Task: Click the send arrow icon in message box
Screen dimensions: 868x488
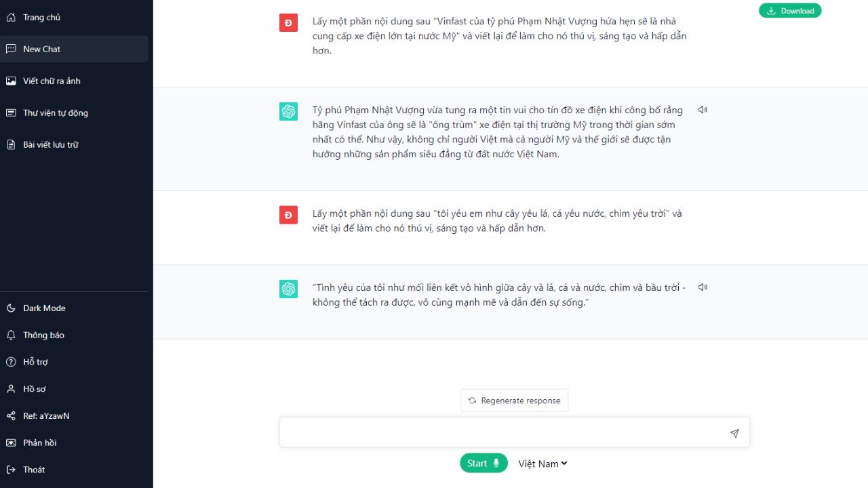Action: coord(734,433)
